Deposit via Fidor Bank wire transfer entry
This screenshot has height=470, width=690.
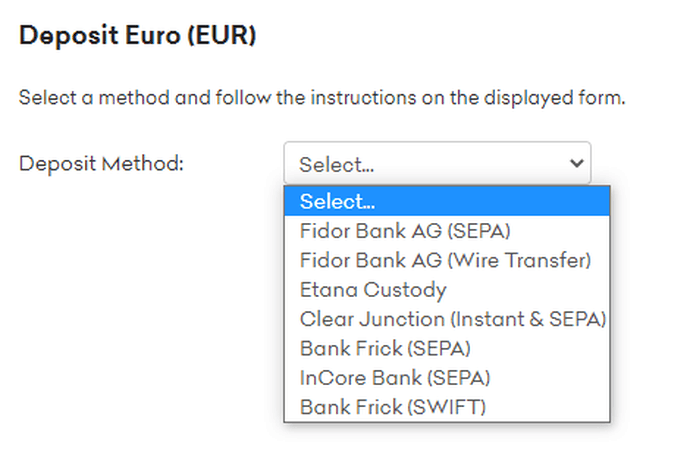point(445,260)
